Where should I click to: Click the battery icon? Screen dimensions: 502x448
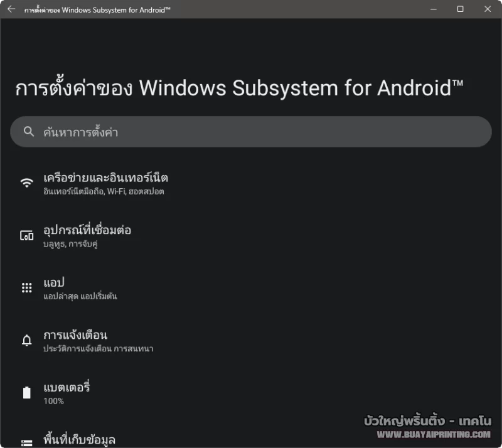(x=26, y=393)
